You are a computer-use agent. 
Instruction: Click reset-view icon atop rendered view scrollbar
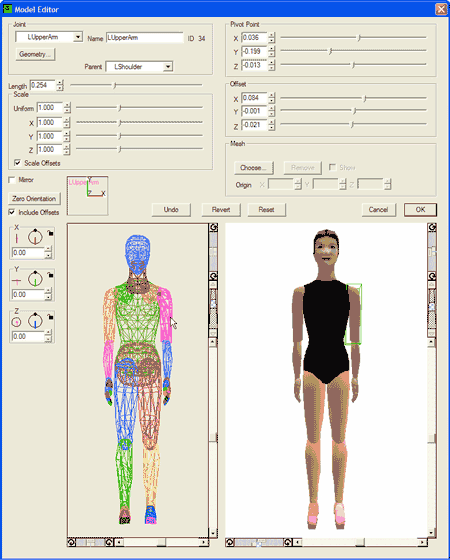[432, 228]
